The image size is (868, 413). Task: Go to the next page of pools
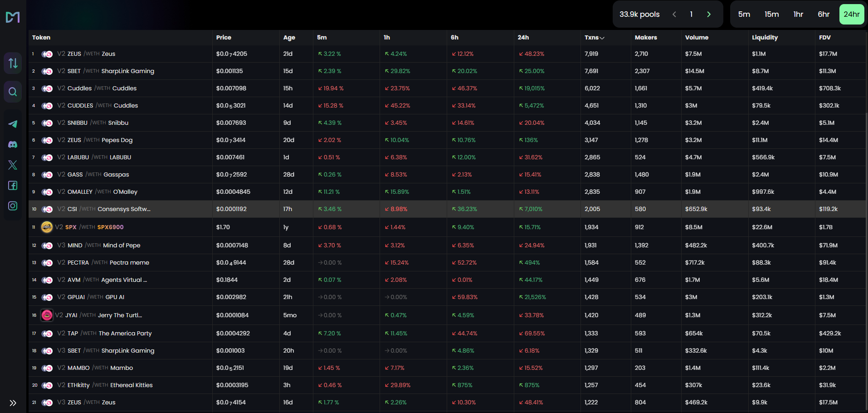coord(708,14)
